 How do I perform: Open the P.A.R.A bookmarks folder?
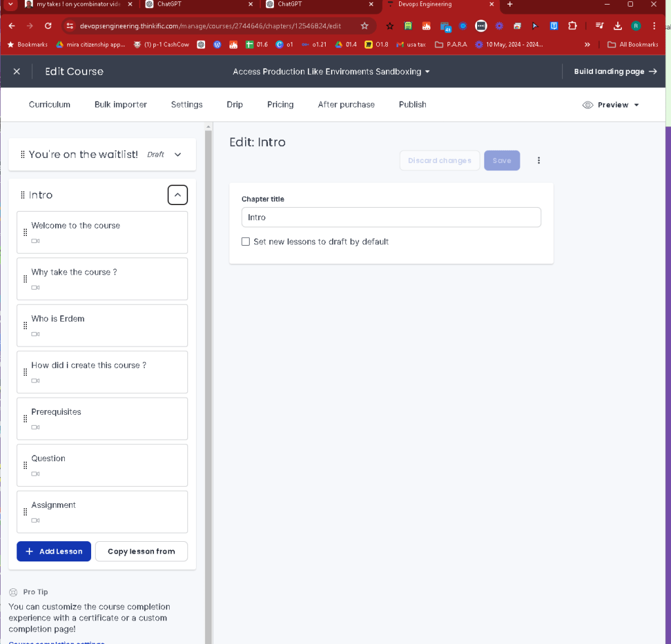[x=451, y=45]
